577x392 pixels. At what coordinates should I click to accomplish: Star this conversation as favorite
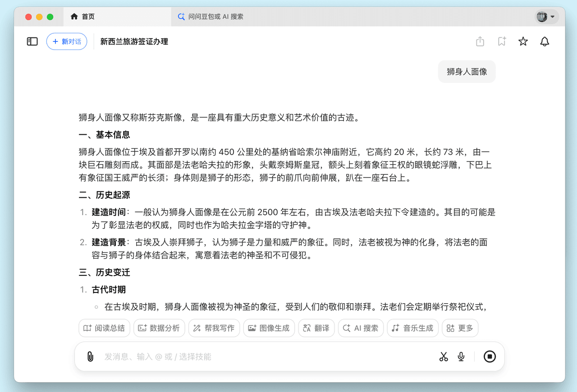tap(523, 41)
